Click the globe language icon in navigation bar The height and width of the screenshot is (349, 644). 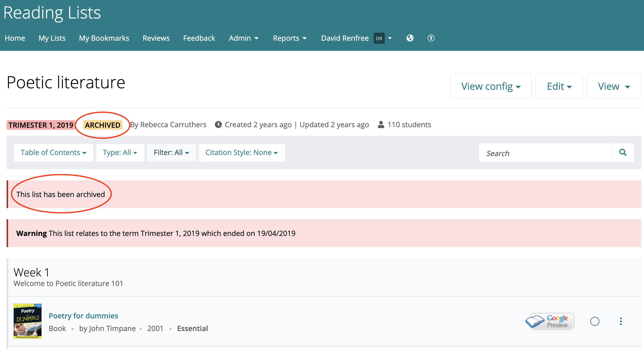tap(410, 38)
